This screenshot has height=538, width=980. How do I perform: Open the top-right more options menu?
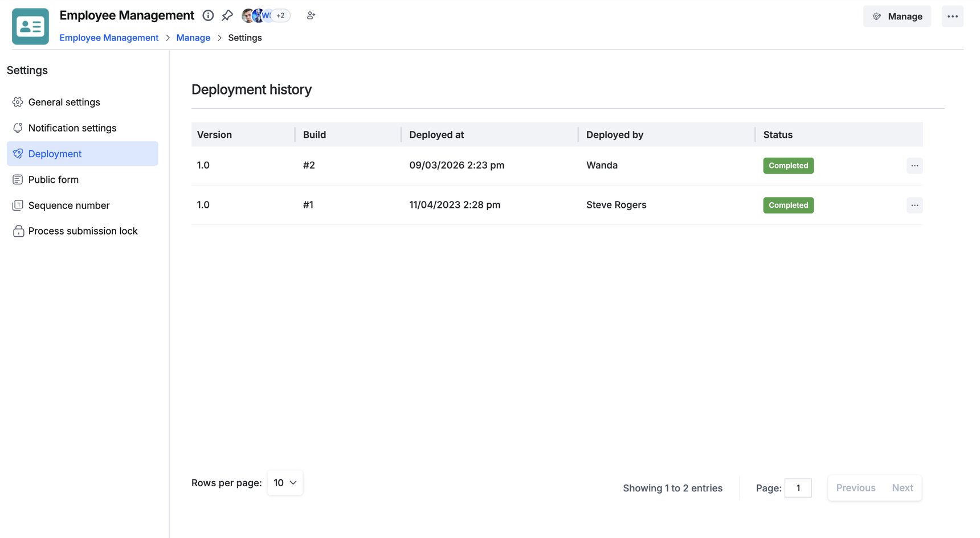click(952, 17)
